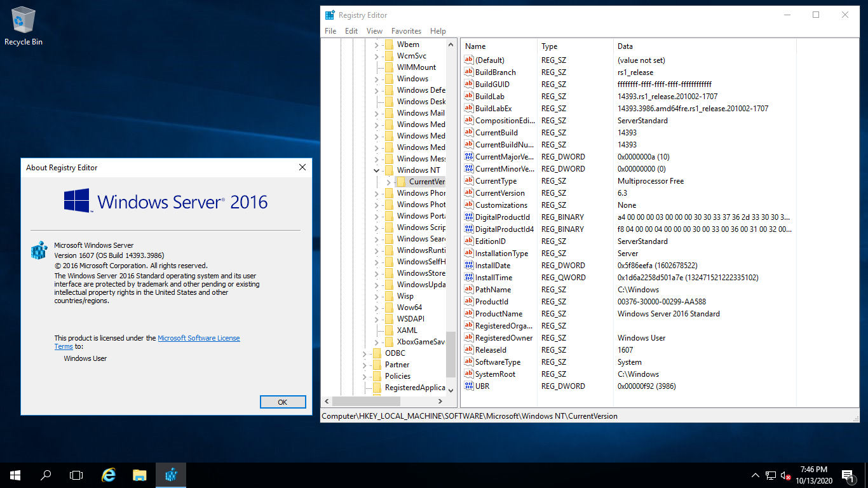Open the File menu
The width and height of the screenshot is (868, 488).
point(330,31)
